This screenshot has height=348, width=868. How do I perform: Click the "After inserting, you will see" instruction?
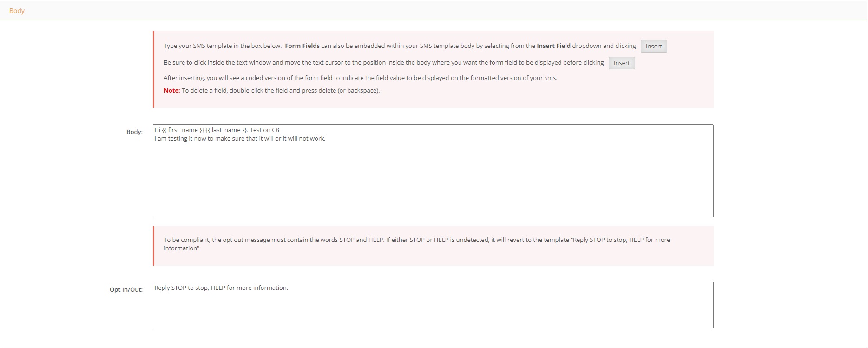coord(360,78)
